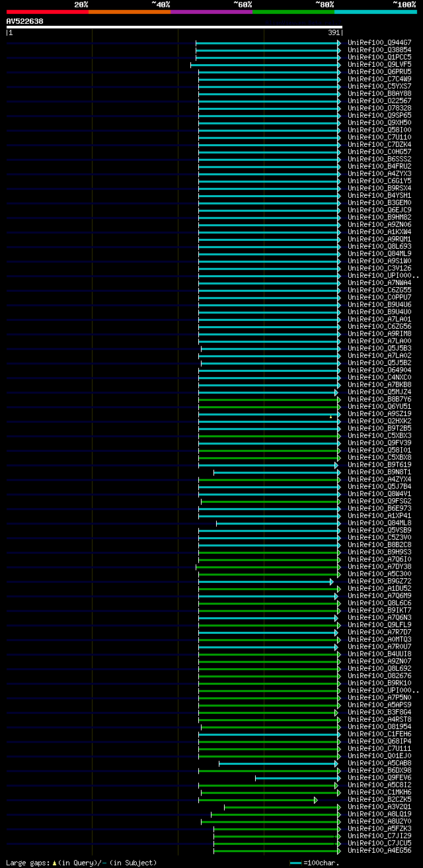
Task: Open hit UniRef100_Q944G7
Action: 379,42
